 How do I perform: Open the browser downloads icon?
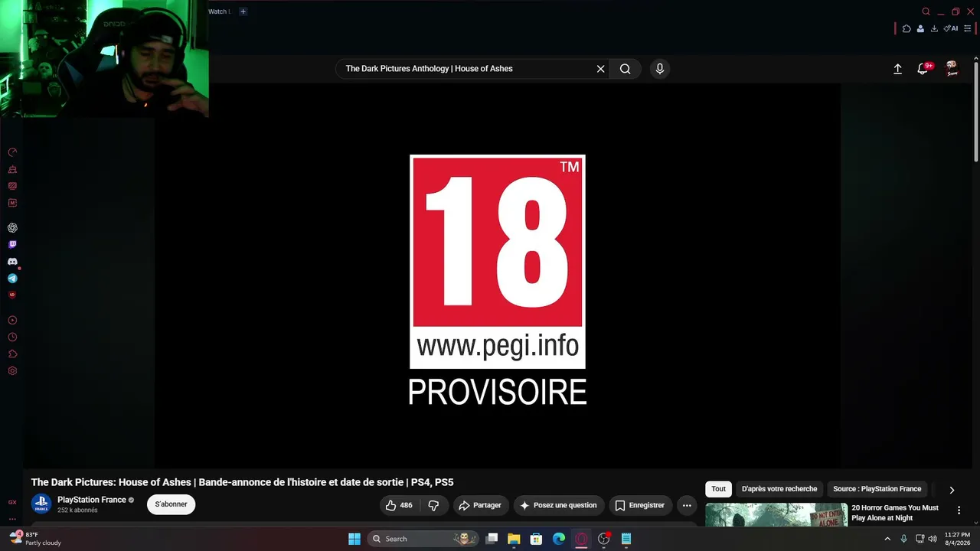coord(934,28)
